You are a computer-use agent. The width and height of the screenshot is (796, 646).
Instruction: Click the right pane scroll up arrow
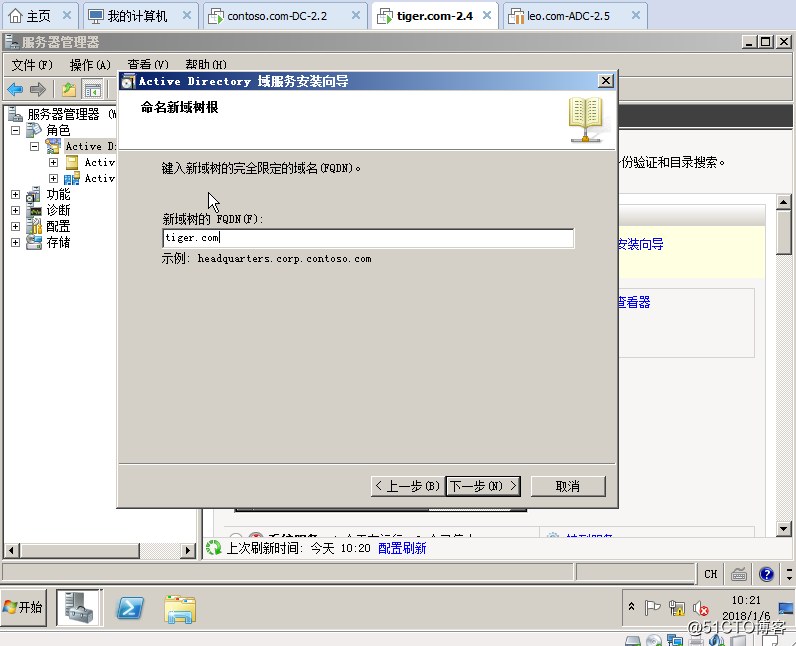pos(784,202)
